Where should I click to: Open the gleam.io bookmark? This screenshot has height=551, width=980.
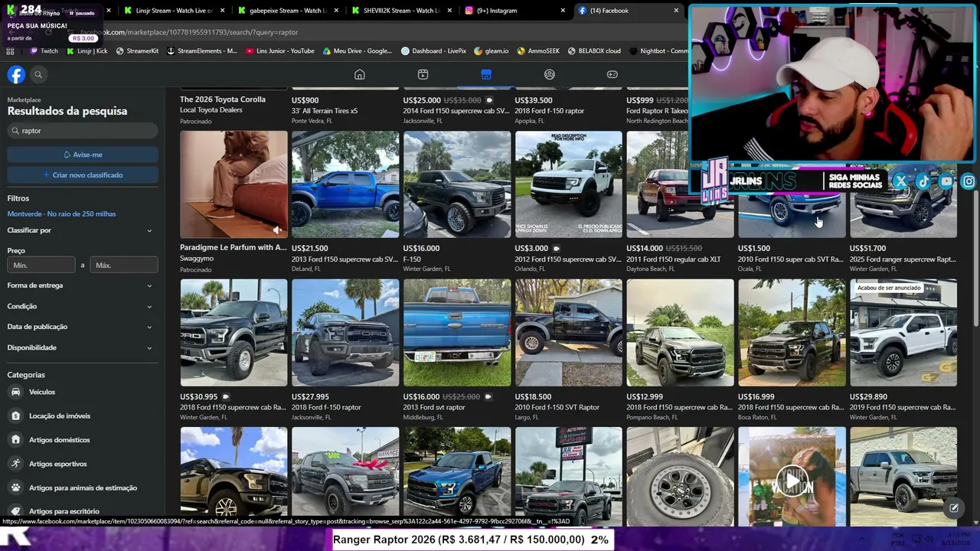coord(492,51)
